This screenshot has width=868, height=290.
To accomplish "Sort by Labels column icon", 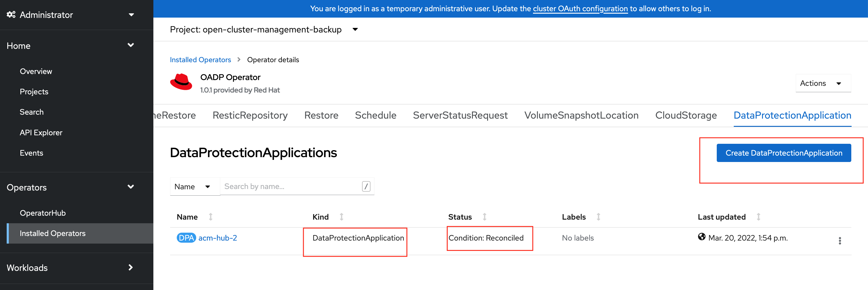I will 598,217.
